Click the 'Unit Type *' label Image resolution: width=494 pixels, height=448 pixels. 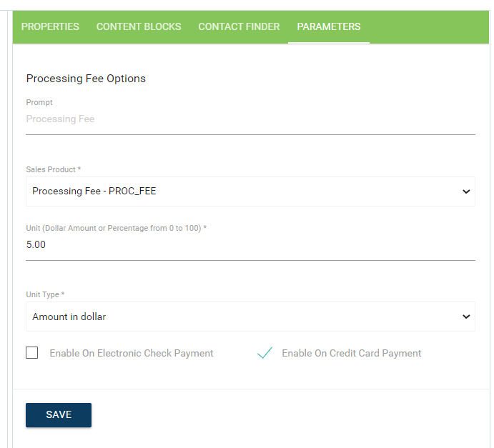coord(45,294)
